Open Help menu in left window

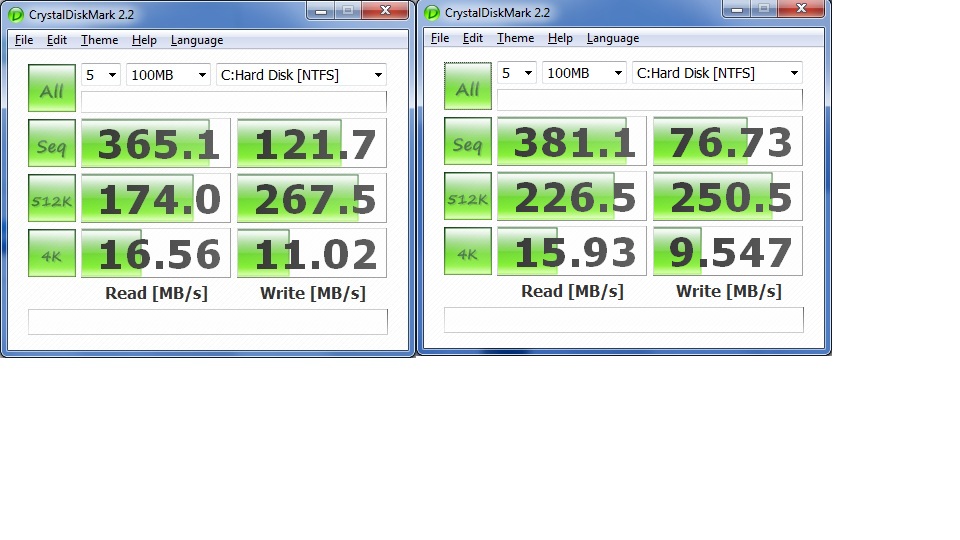[144, 40]
